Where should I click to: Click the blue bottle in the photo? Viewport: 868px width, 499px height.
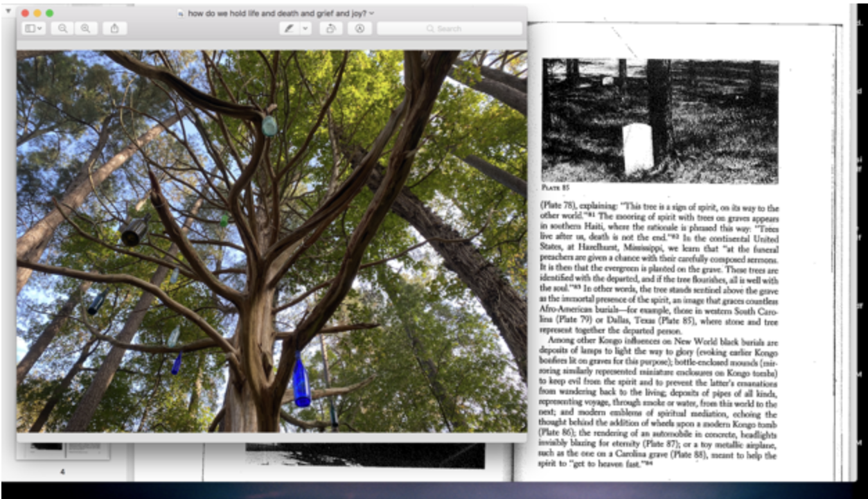301,380
